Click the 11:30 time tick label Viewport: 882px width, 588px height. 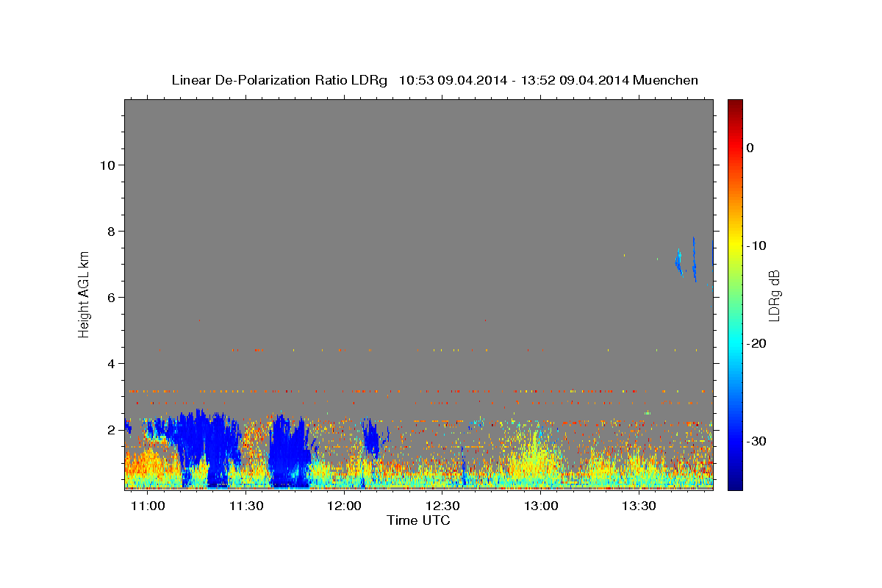click(246, 506)
